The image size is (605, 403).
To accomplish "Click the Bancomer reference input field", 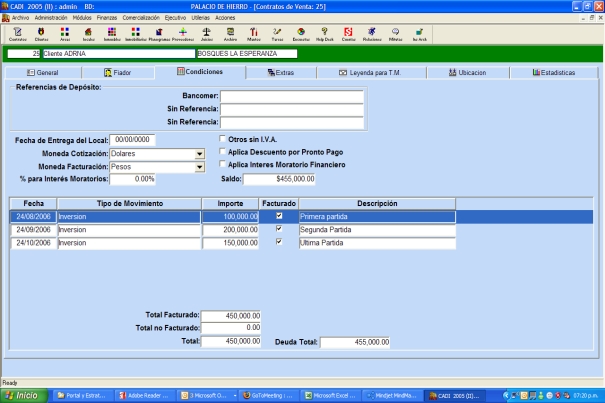I will coord(292,97).
